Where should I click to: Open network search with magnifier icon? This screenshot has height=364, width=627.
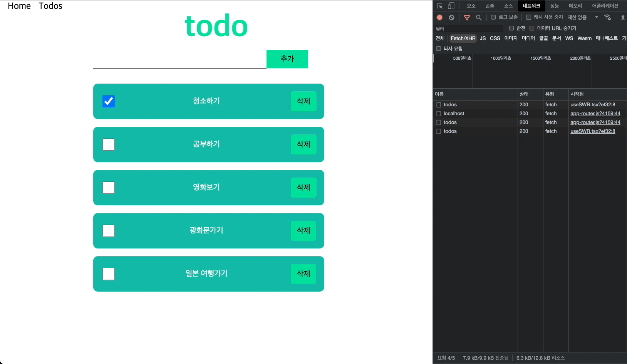click(x=479, y=17)
